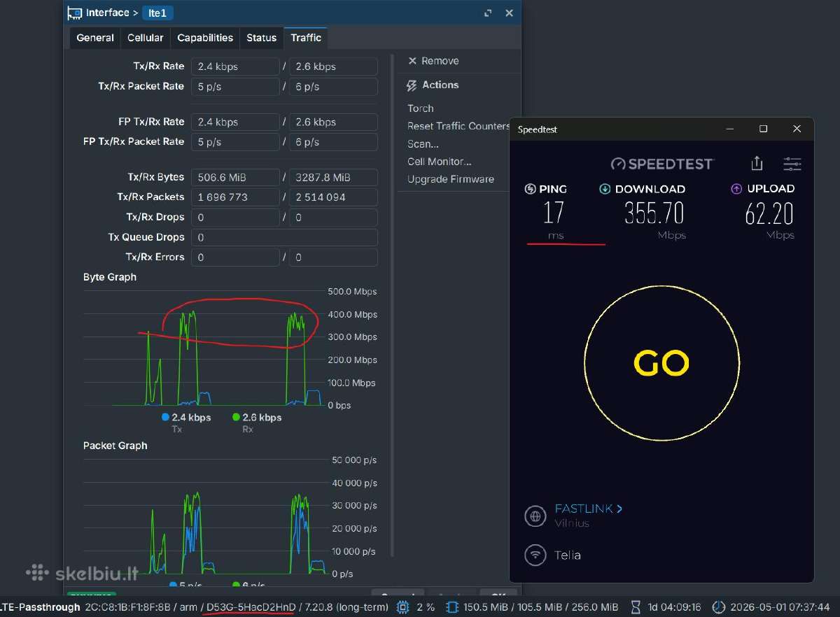Click the Tx Rate field showing 2.4 kbps
840x617 pixels.
pos(235,66)
